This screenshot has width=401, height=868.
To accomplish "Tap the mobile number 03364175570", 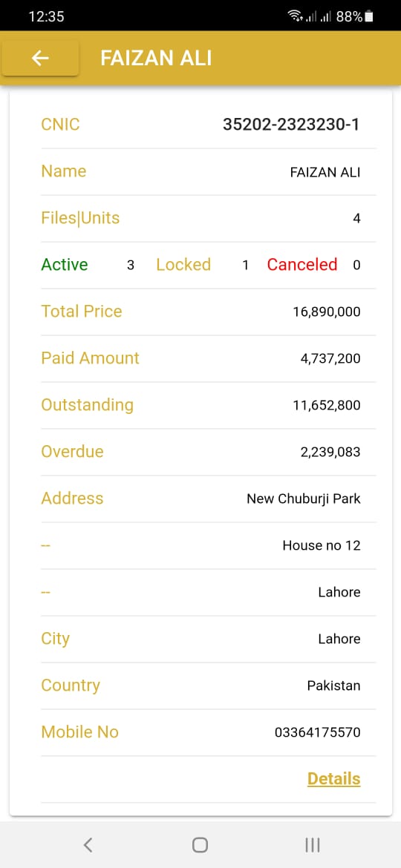I will (x=317, y=732).
